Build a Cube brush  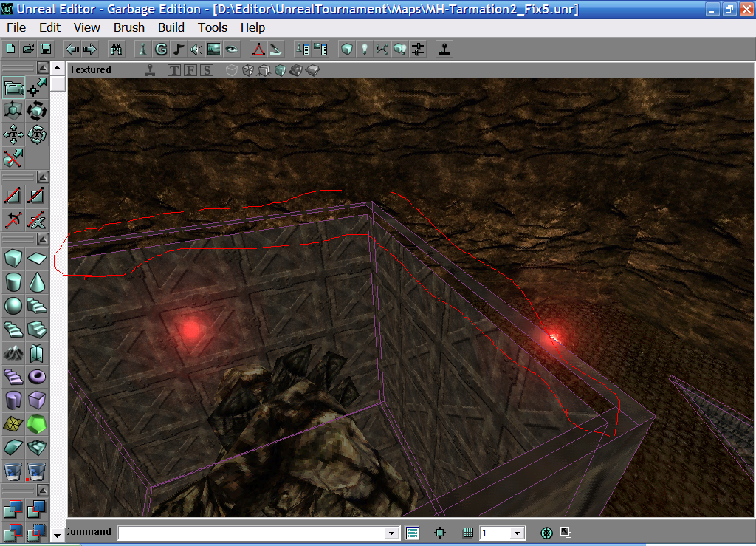coord(13,259)
